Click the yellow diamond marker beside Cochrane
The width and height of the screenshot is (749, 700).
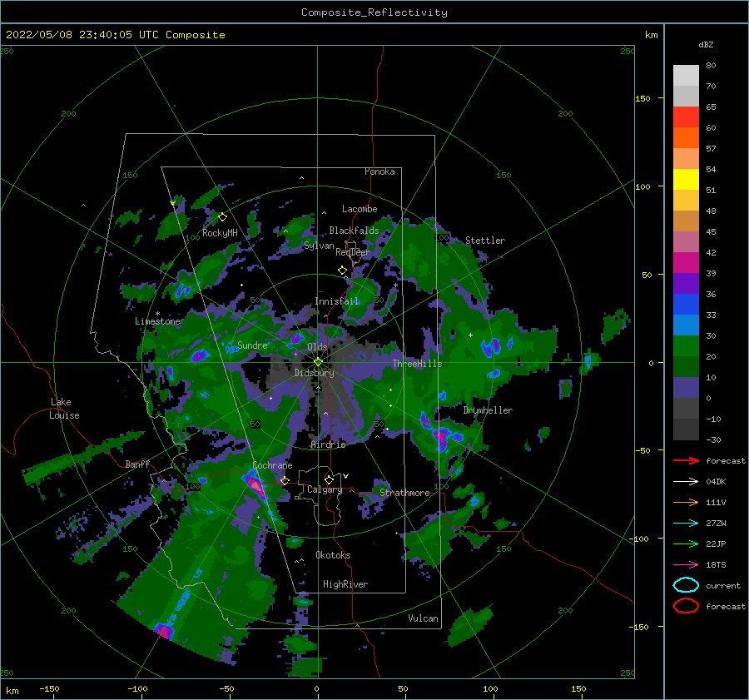285,480
